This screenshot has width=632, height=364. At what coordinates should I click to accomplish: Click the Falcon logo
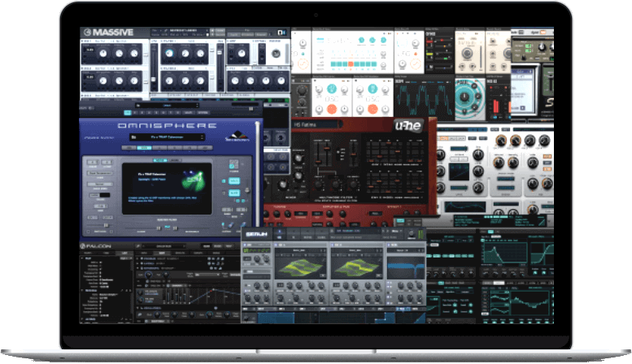pos(96,246)
